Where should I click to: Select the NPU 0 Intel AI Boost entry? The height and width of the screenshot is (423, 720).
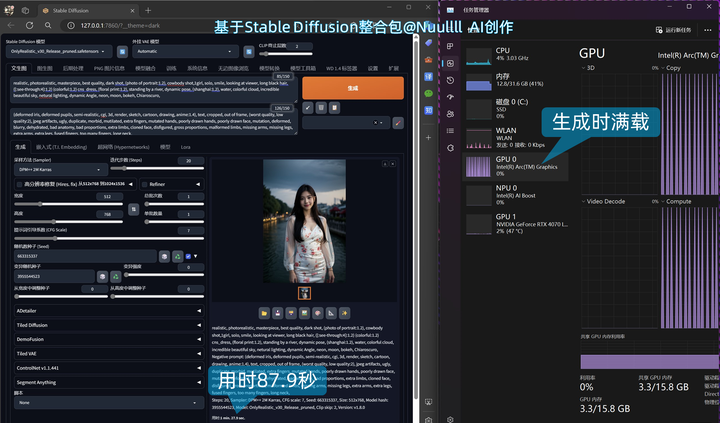515,195
